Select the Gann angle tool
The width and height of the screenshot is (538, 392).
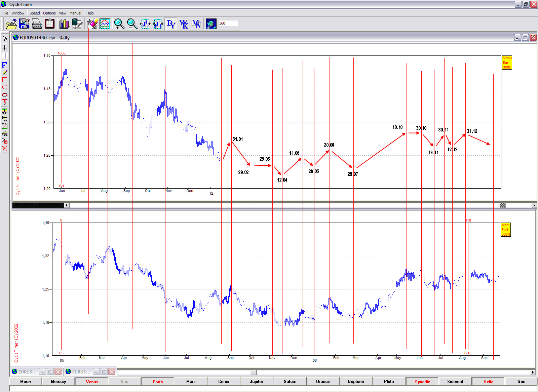click(x=5, y=133)
